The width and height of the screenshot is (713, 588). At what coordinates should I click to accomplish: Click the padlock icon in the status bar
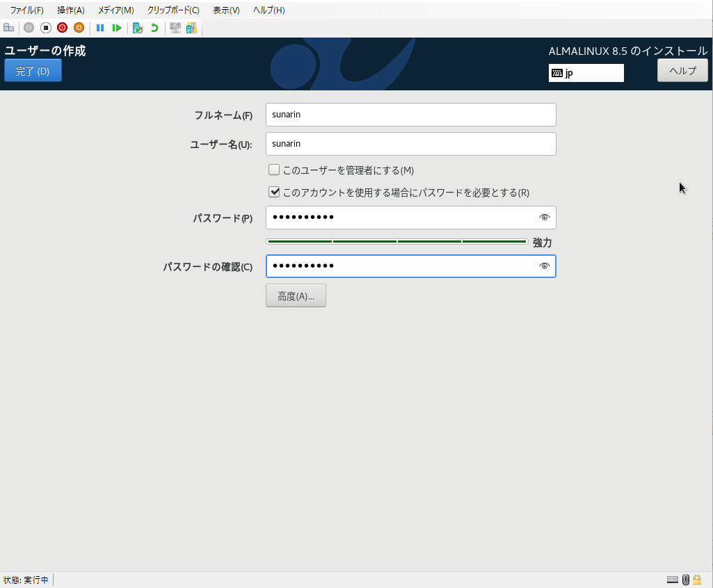tap(697, 580)
